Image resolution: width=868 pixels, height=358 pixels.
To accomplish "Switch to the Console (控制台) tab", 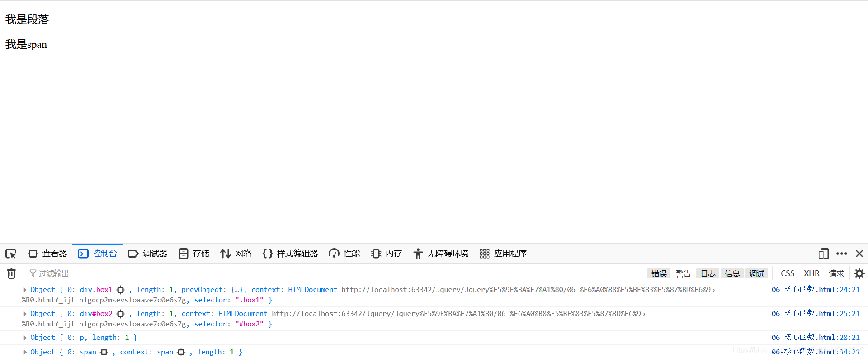I will click(98, 254).
